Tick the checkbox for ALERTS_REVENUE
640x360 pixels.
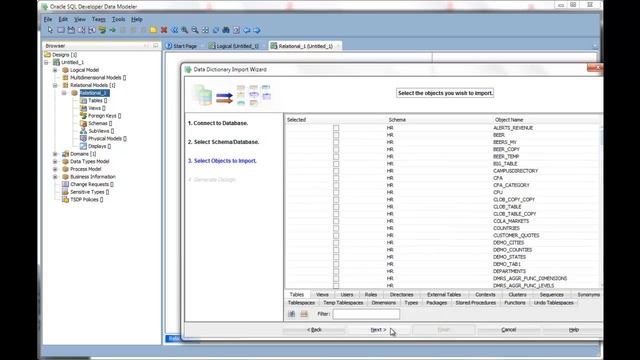[336, 128]
